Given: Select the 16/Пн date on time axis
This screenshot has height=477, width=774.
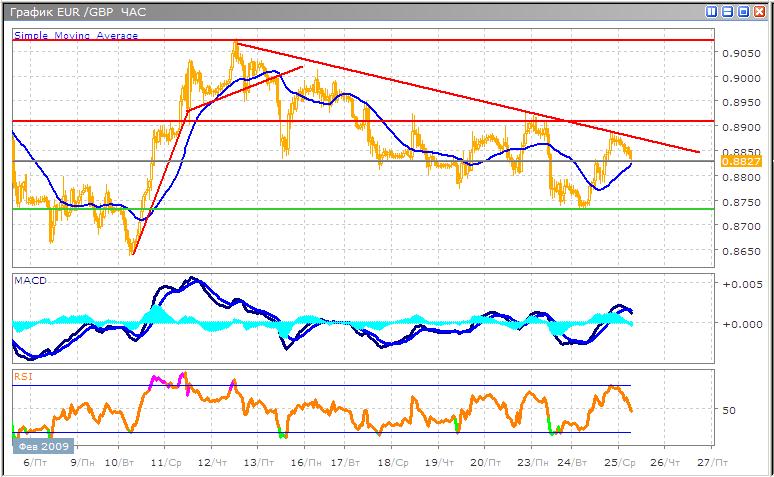Looking at the screenshot, I should pos(307,463).
